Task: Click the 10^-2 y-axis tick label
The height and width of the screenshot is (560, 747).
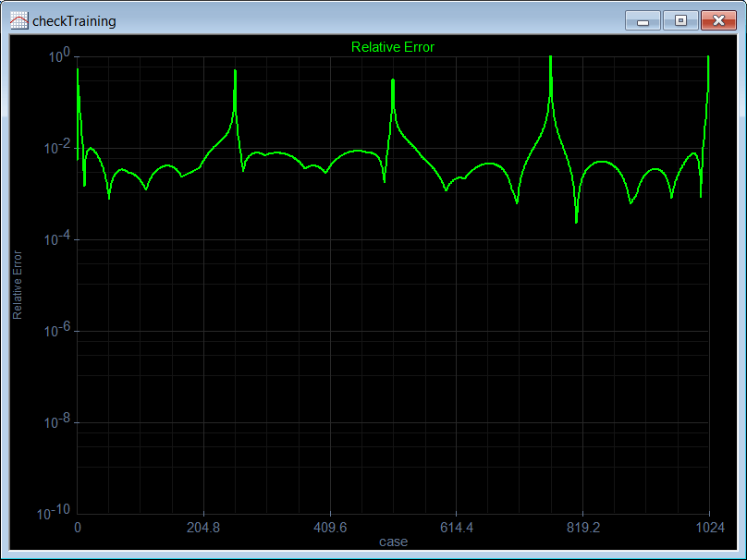Action: pyautogui.click(x=56, y=147)
